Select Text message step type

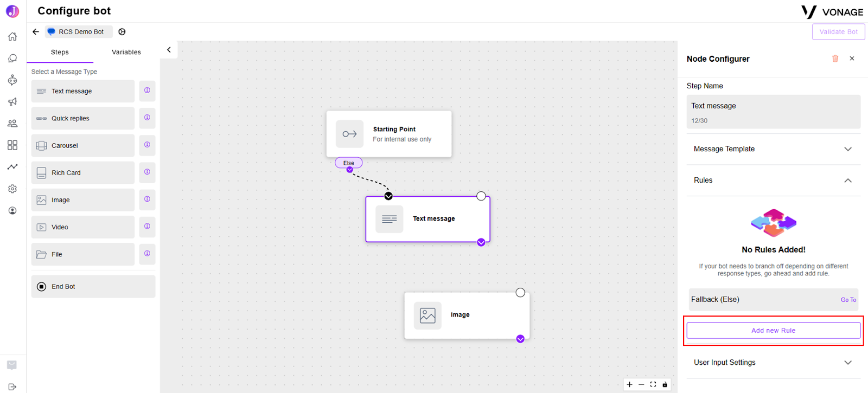tap(82, 91)
